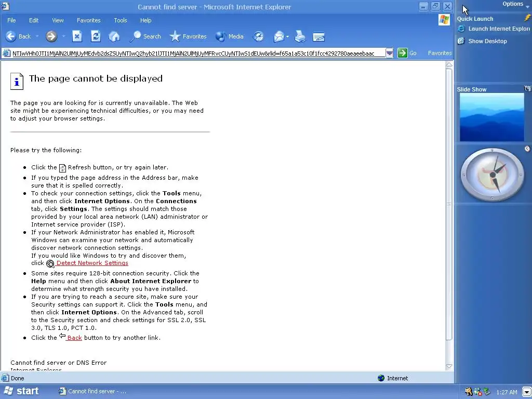Screen dimensions: 532x399
Task: Click the Edit page toolbar icon
Action: pos(318,36)
